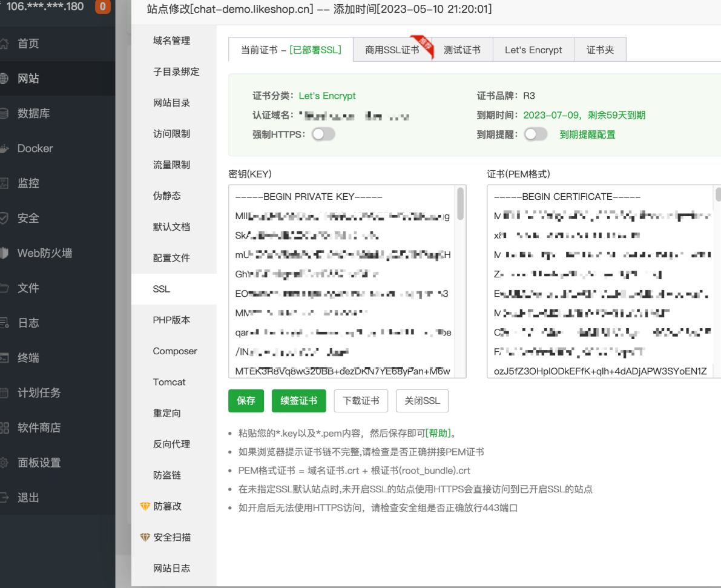
Task: Open the 商用SSL证书 tab
Action: tap(392, 50)
